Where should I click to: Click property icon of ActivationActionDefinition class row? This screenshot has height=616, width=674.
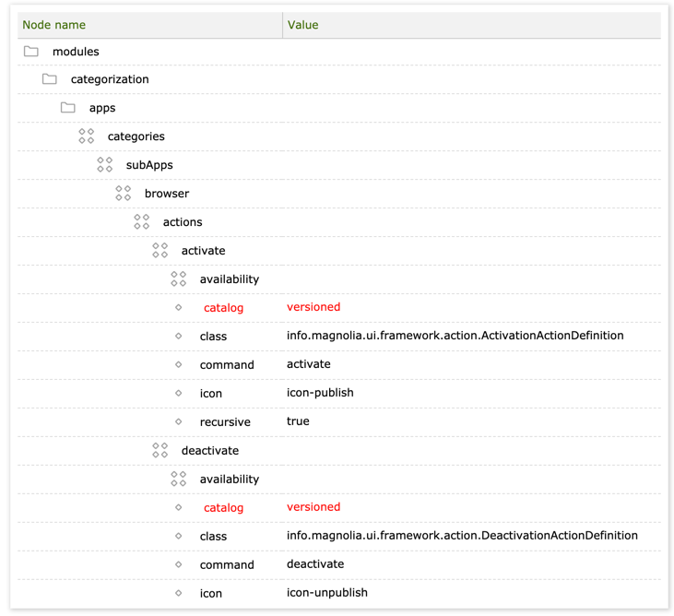178,336
